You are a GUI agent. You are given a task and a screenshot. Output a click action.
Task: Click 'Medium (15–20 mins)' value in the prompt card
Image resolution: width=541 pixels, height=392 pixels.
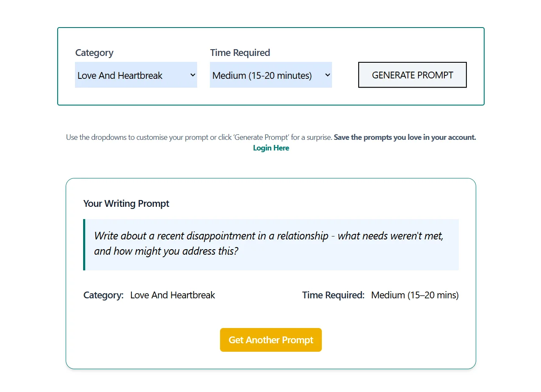point(415,295)
